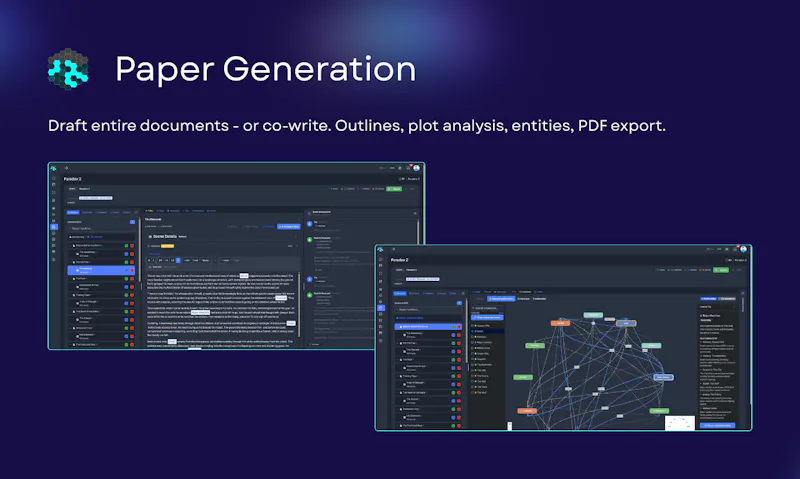Click blue button at right of scene header row

pyautogui.click(x=289, y=226)
